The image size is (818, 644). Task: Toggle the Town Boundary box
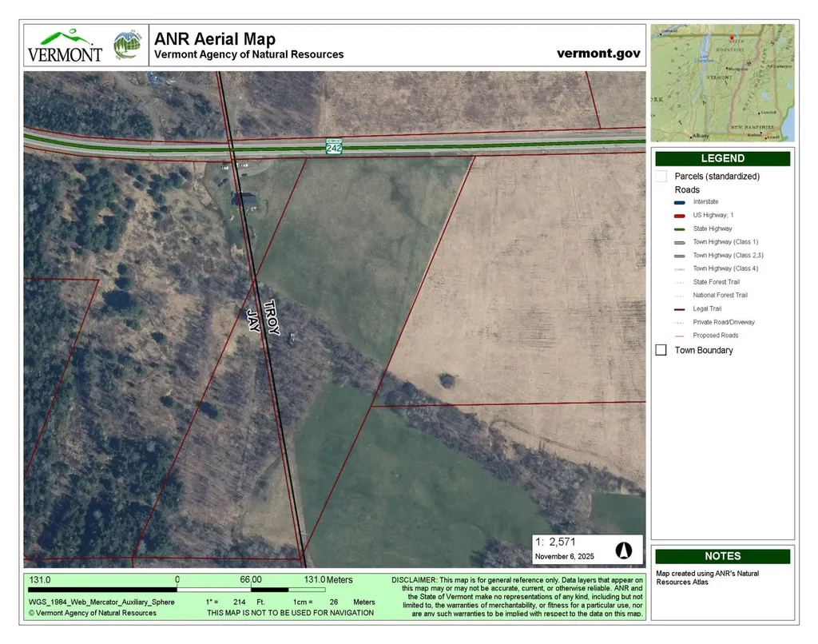coord(661,350)
